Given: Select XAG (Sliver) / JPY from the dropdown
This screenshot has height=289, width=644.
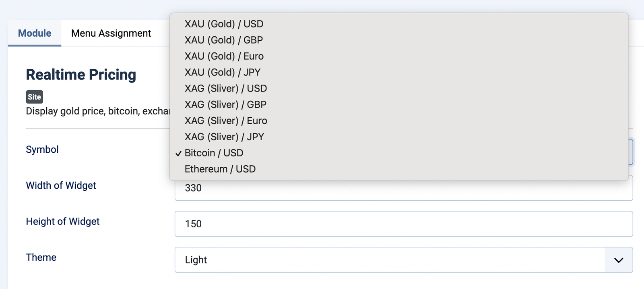Looking at the screenshot, I should coord(224,137).
